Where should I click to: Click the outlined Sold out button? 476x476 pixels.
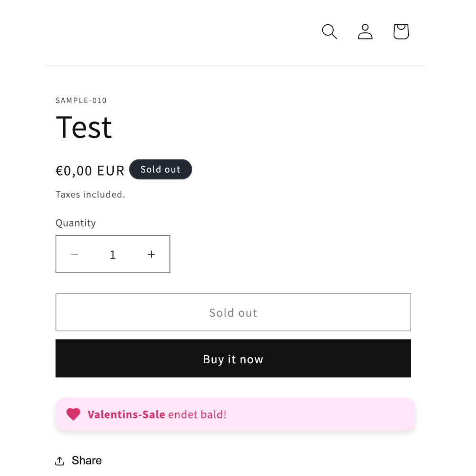[233, 312]
